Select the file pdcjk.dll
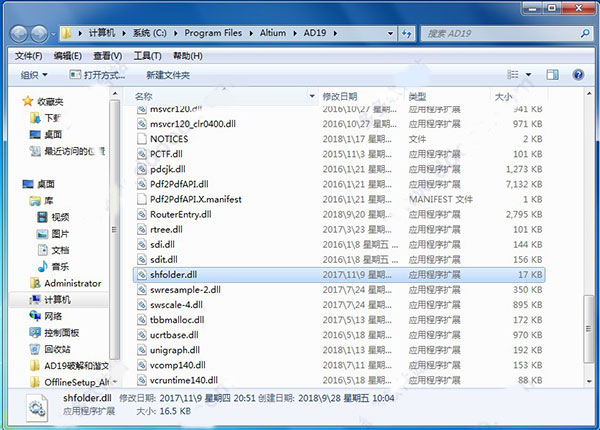This screenshot has width=600, height=430. tap(168, 169)
